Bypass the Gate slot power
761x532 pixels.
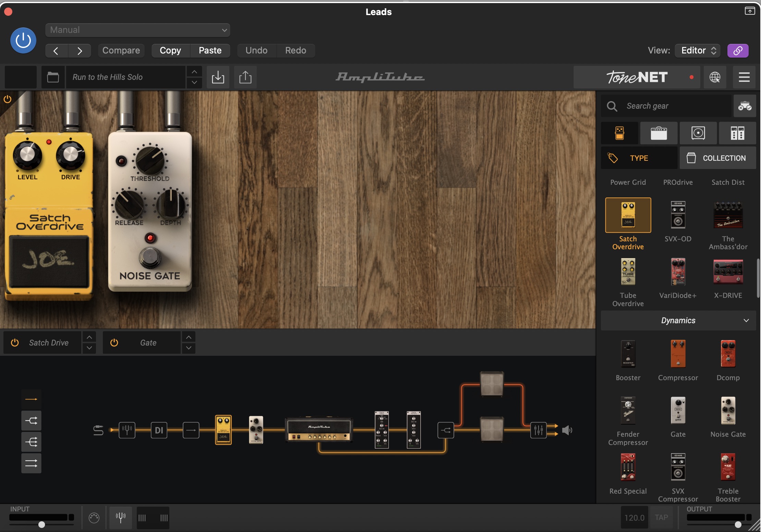coord(114,343)
